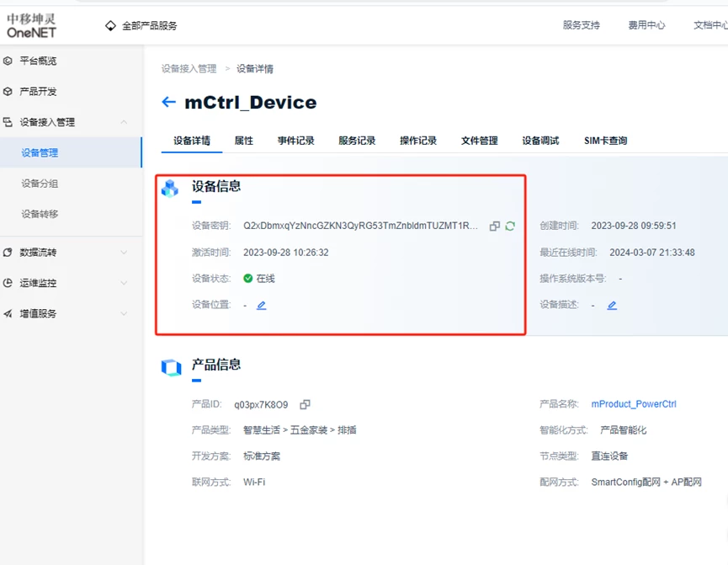Click the green online status icon
Viewport: 728px width, 565px height.
point(248,279)
